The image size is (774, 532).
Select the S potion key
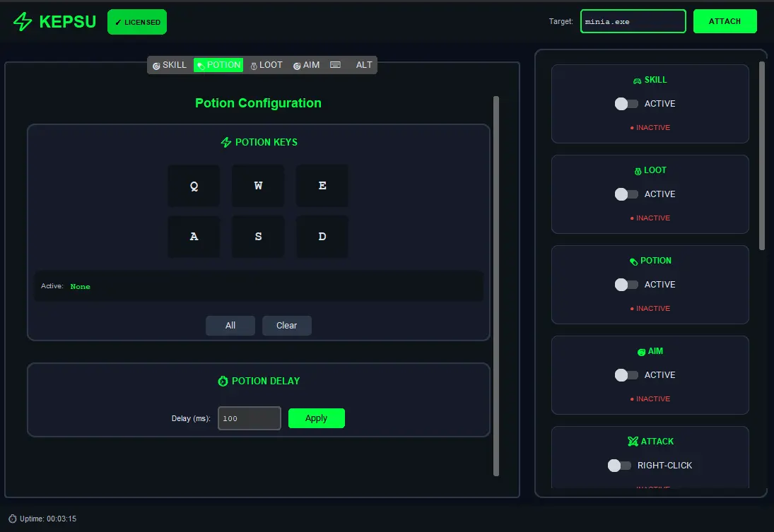[x=258, y=237]
